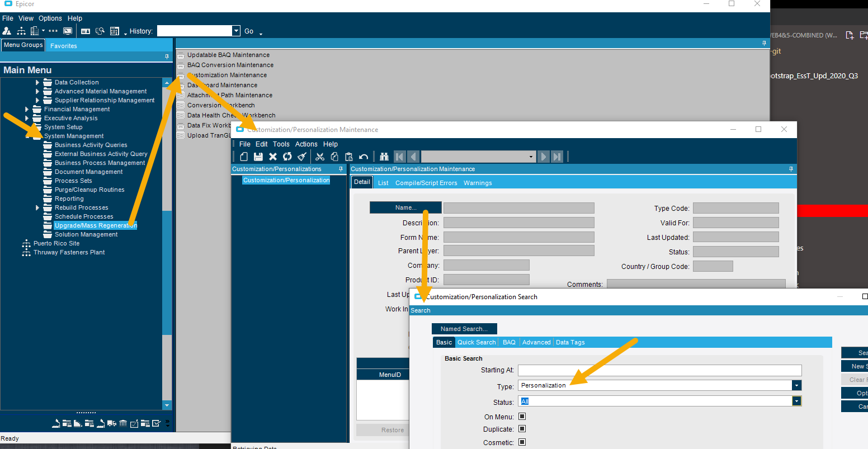Viewport: 868px width, 449px height.
Task: Click the monitor screen icon in Epicor toolbar
Action: pos(68,31)
